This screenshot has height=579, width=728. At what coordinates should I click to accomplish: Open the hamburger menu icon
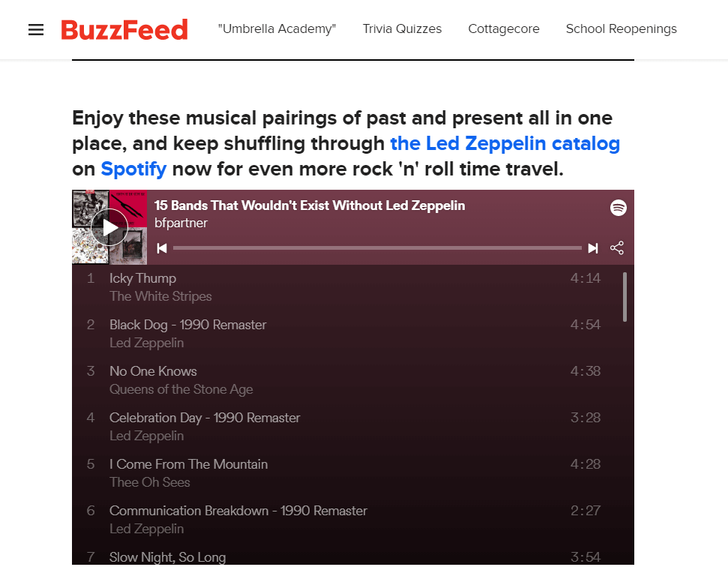pyautogui.click(x=36, y=30)
